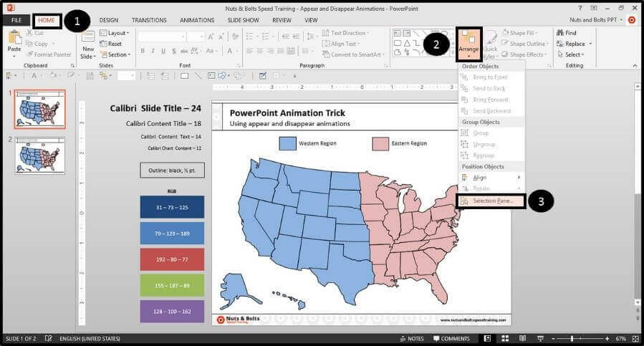The width and height of the screenshot is (644, 346).
Task: Toggle Italic formatting
Action: point(153,51)
